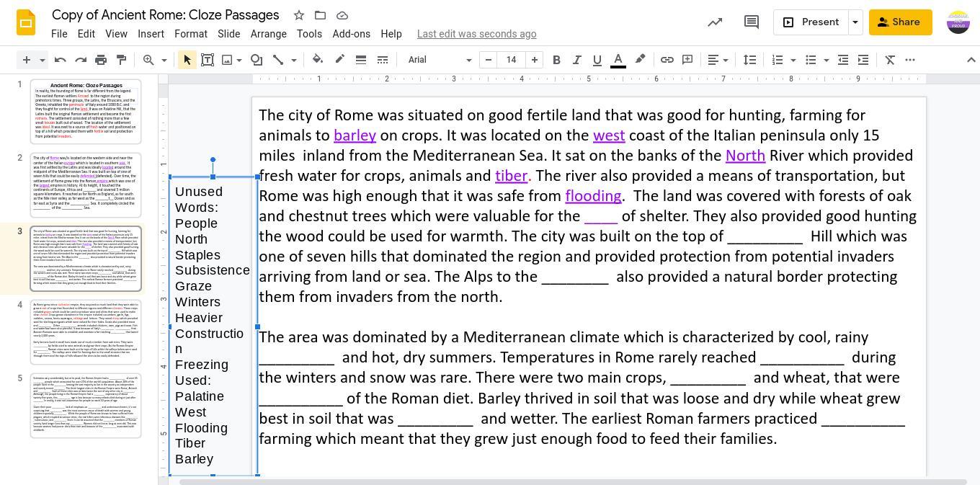Viewport: 980px width, 485px height.
Task: Choose the Select arrow cursor tool
Action: click(187, 60)
